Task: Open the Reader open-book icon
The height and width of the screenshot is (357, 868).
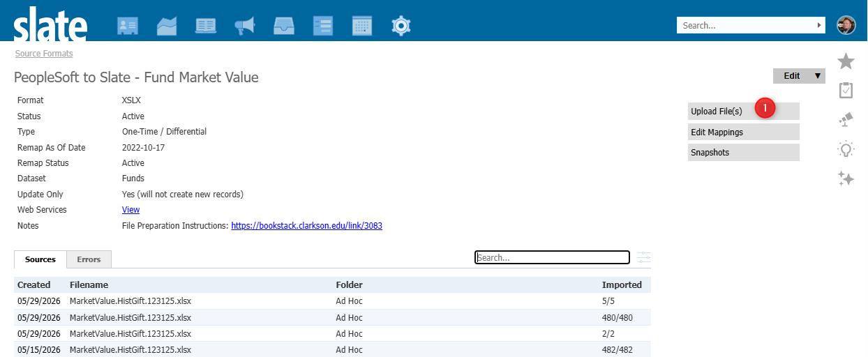Action: [206, 26]
